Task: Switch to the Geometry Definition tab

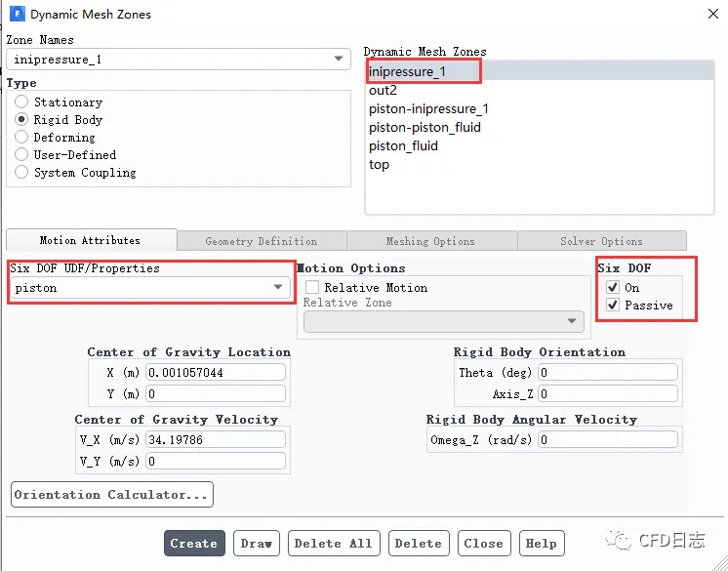Action: (x=261, y=241)
